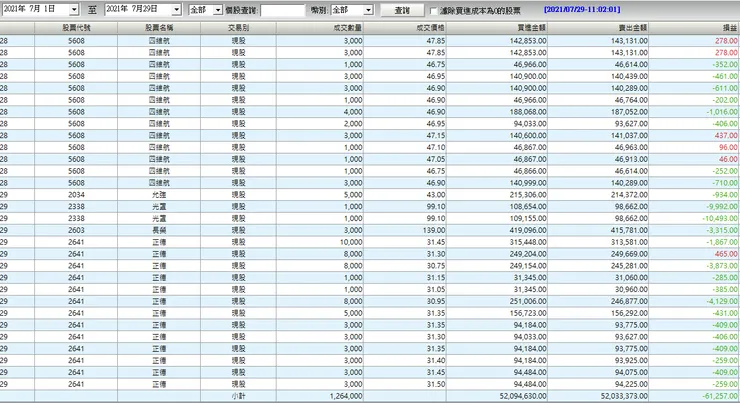Click profit cell 465.00
The image size is (740, 404).
[x=725, y=254]
